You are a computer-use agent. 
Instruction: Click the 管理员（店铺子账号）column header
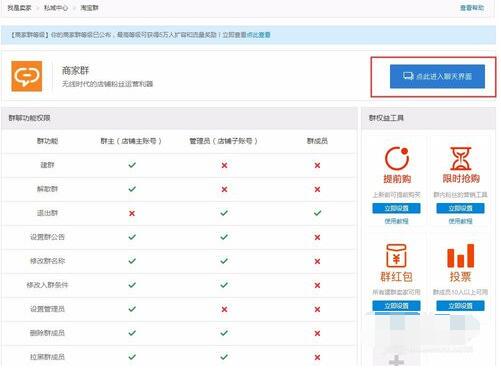(x=223, y=141)
